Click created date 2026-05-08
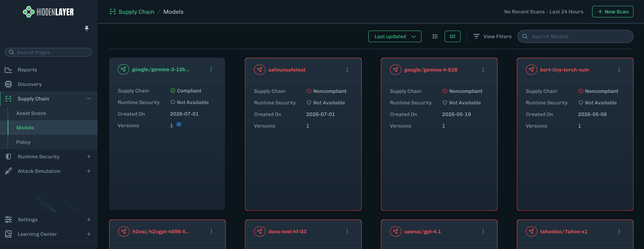 [592, 114]
